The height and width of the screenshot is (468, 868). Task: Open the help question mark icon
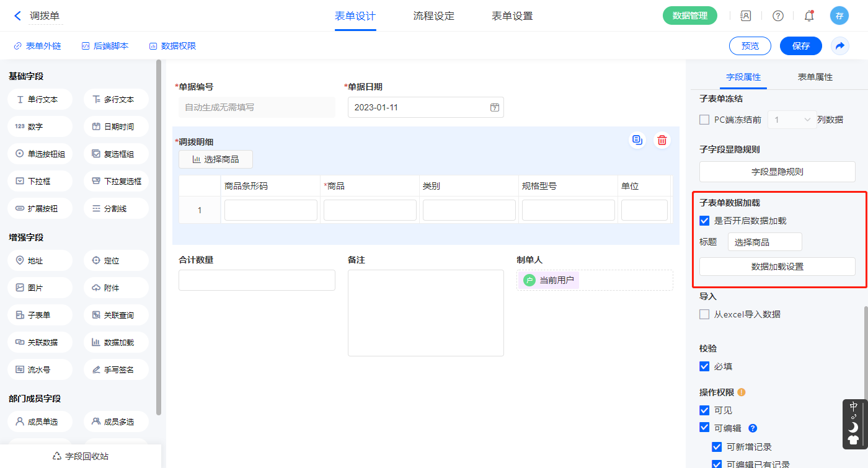[777, 16]
